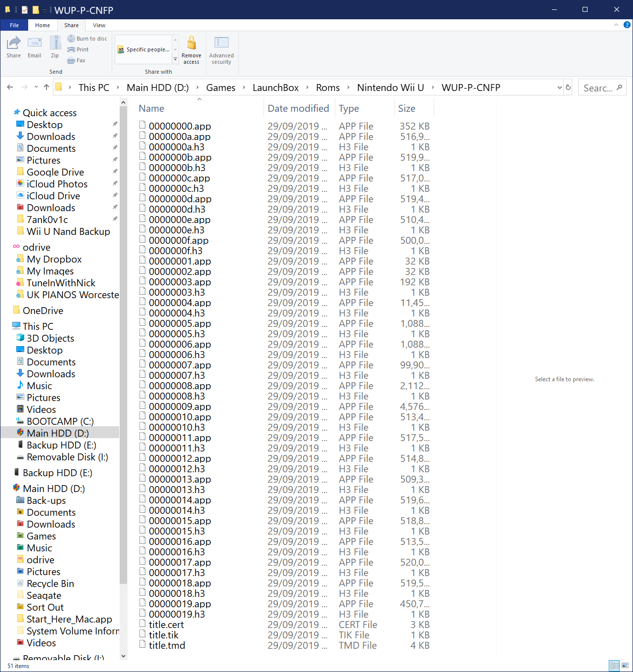Open the Quick Access Toolbar dropdown
This screenshot has height=672, width=633.
coord(45,10)
